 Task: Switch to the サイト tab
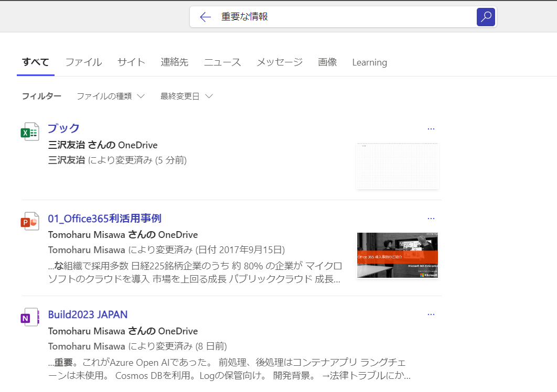click(x=132, y=62)
